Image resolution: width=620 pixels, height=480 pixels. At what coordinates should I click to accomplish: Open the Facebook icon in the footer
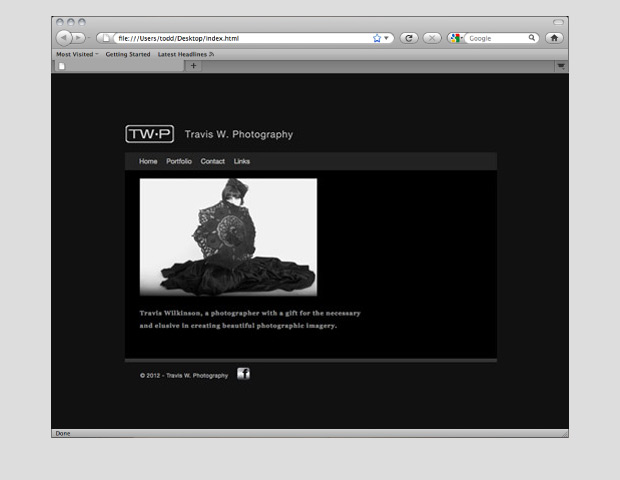[x=243, y=374]
